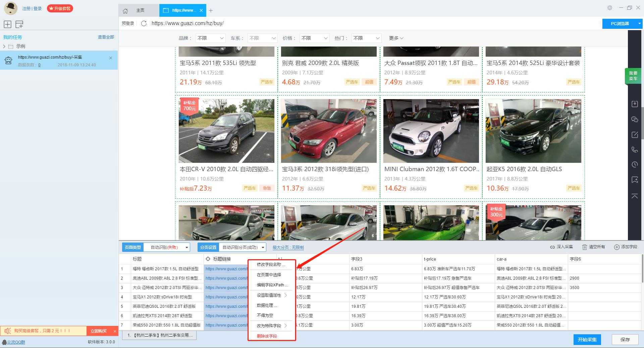Click the favorites star sidebar icon
Screen dimensions: 644x348
[x=635, y=180]
